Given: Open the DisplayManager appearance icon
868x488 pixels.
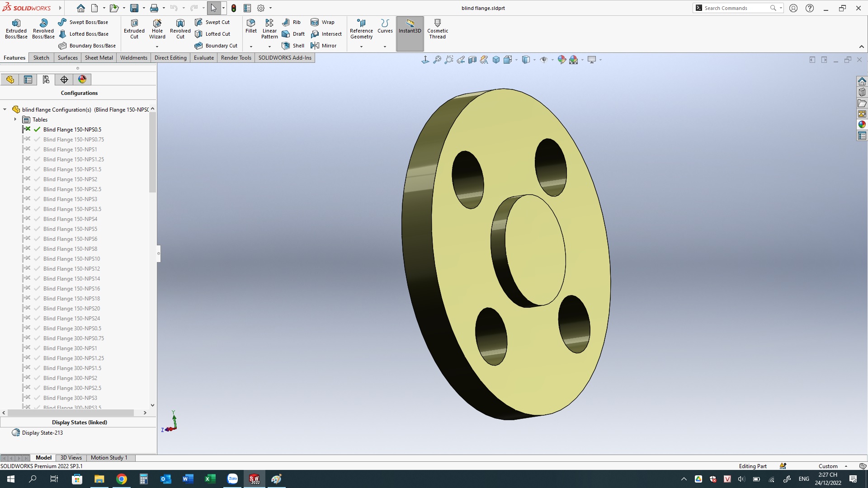Looking at the screenshot, I should point(82,80).
